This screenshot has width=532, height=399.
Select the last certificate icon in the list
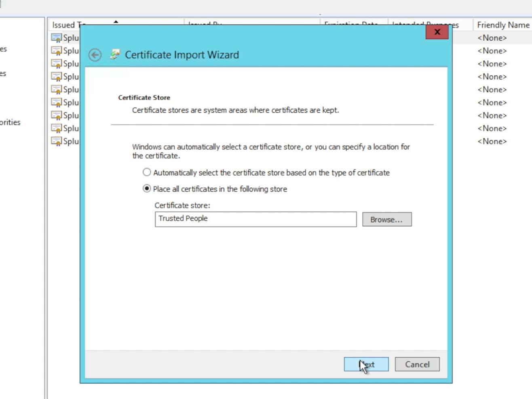point(56,142)
